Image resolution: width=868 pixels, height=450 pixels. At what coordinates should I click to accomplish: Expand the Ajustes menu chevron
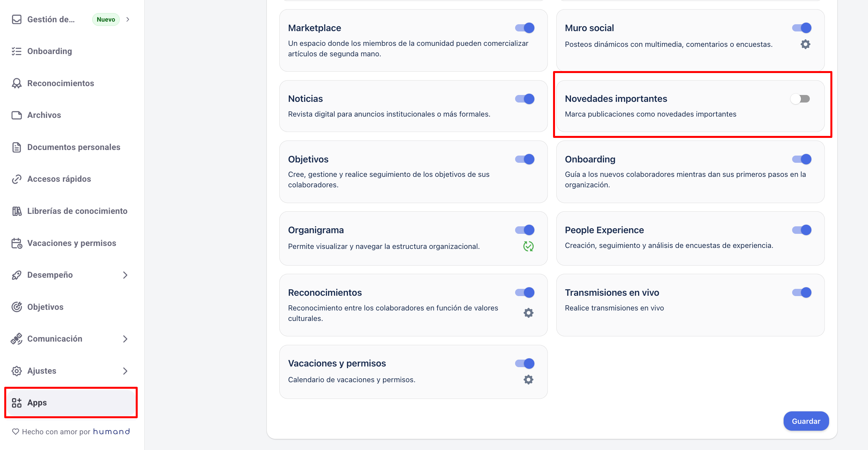click(x=125, y=371)
